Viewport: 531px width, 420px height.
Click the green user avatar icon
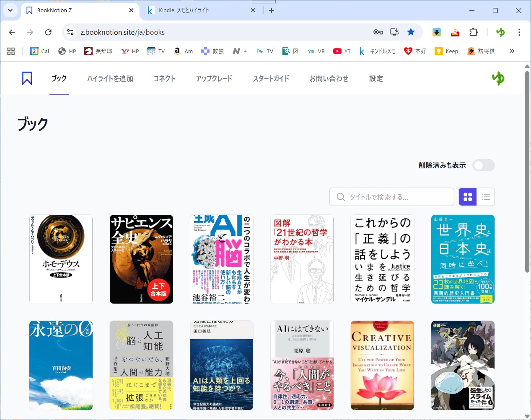pyautogui.click(x=498, y=78)
